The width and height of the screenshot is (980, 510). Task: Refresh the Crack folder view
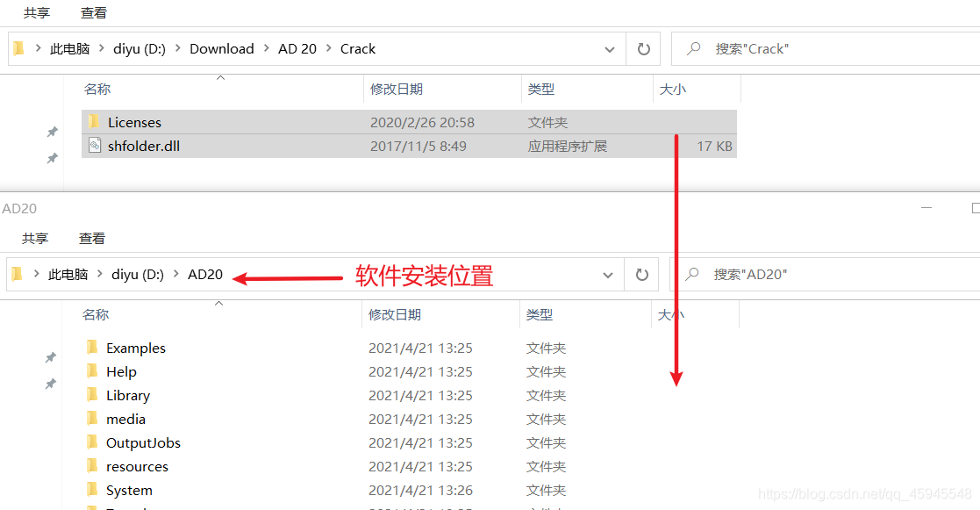[x=643, y=49]
